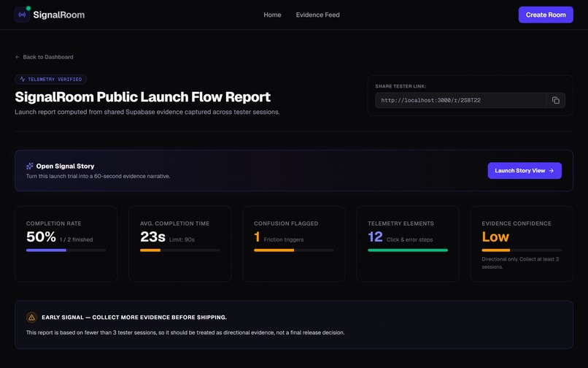
Task: Click the Confusion Flagged progress bar
Action: pos(294,250)
